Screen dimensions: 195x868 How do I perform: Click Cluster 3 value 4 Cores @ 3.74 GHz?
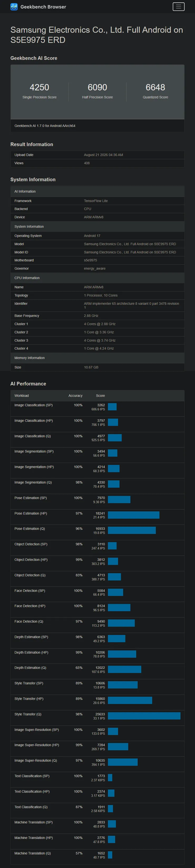click(x=100, y=340)
